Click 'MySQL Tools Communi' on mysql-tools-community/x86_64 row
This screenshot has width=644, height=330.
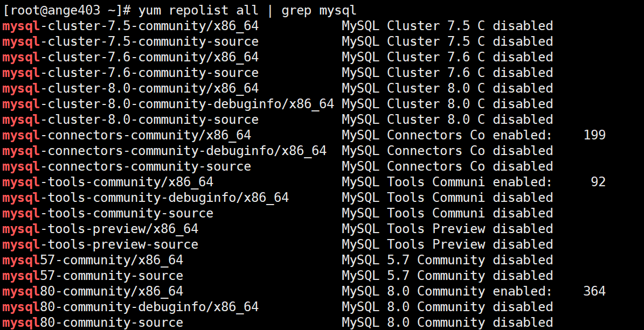tap(413, 182)
